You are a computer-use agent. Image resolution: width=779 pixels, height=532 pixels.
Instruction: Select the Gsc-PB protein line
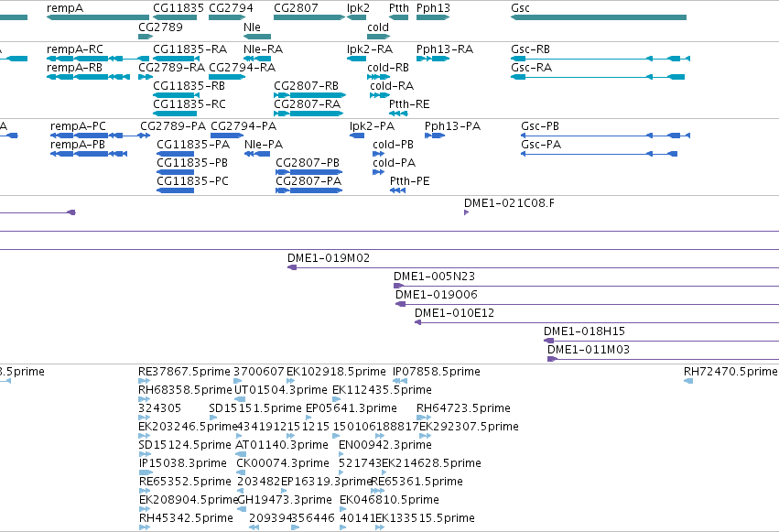click(x=605, y=136)
